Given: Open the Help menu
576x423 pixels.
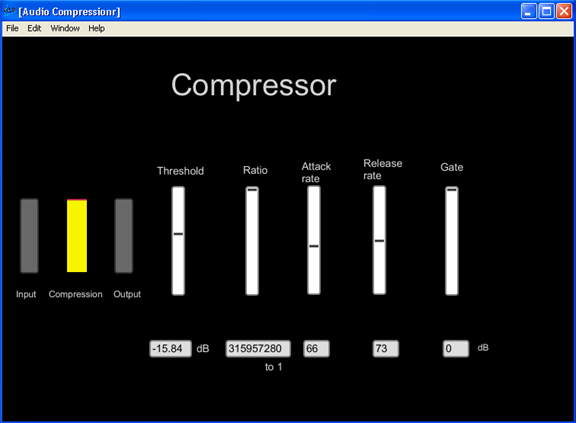Looking at the screenshot, I should pos(96,28).
